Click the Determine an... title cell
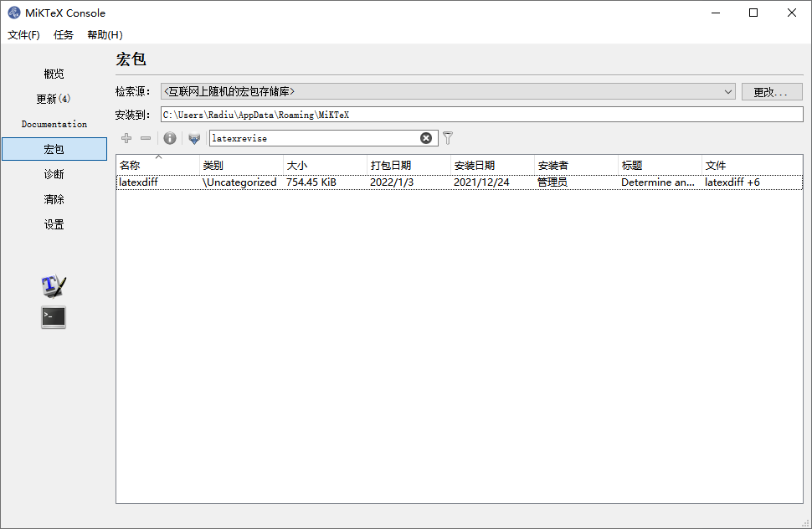Screen dimensions: 812x529 658,182
